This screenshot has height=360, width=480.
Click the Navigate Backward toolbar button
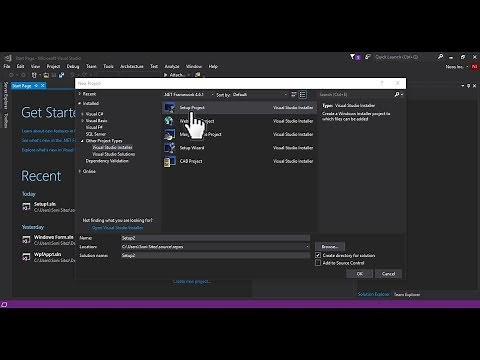pyautogui.click(x=11, y=75)
